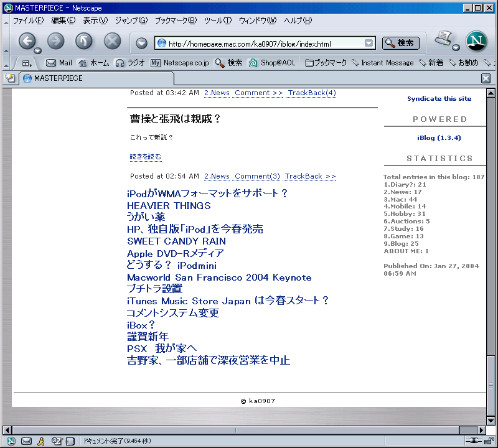Open Address Book icon in status bar

(70, 441)
